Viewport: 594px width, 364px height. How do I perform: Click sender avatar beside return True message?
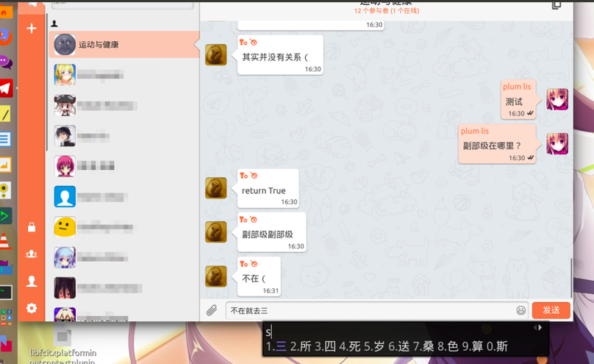pos(216,188)
